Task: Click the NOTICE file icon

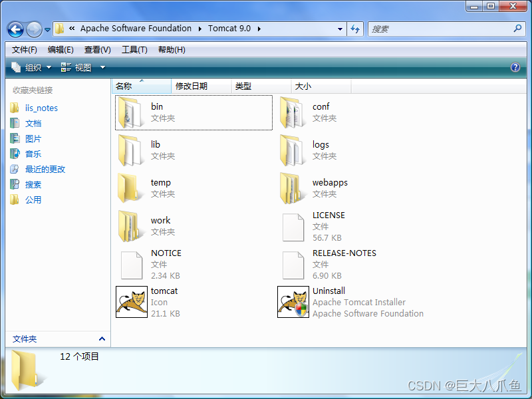Action: (132, 265)
